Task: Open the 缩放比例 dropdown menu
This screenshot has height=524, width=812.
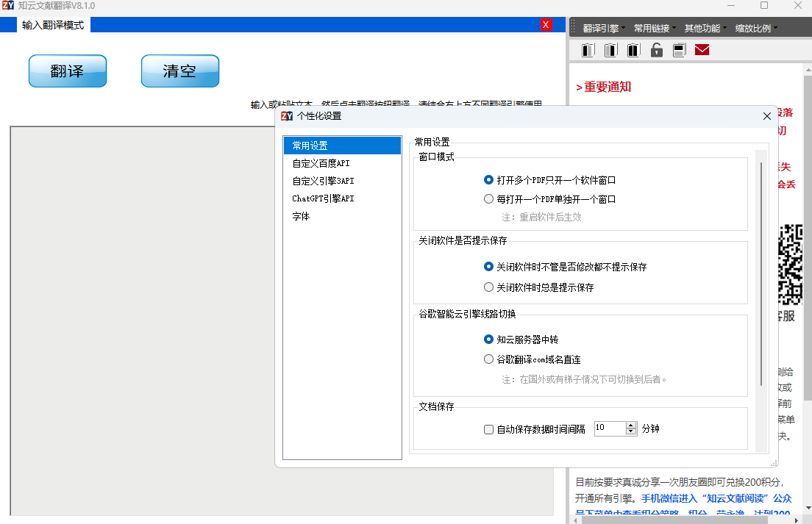Action: point(755,27)
